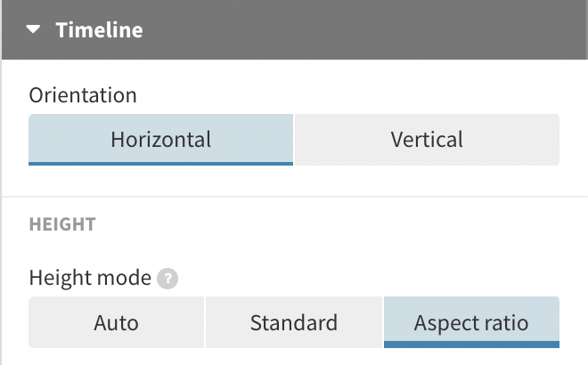
Task: Select Horizontal orientation
Action: tap(160, 140)
